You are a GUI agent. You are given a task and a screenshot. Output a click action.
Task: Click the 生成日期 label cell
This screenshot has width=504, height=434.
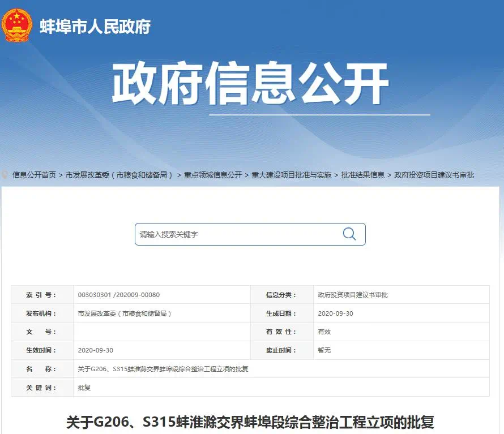(282, 313)
